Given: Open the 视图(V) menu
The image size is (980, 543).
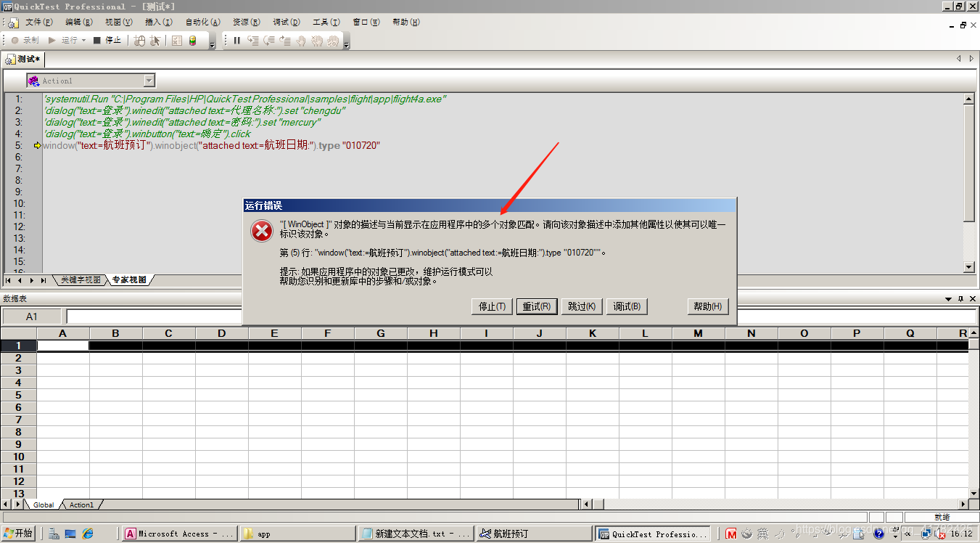Looking at the screenshot, I should click(x=119, y=23).
